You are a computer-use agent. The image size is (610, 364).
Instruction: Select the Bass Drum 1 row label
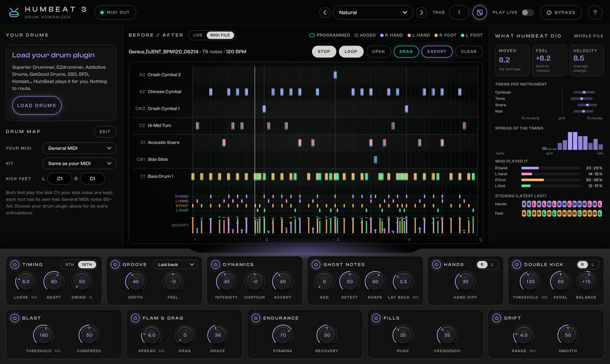[x=161, y=177]
